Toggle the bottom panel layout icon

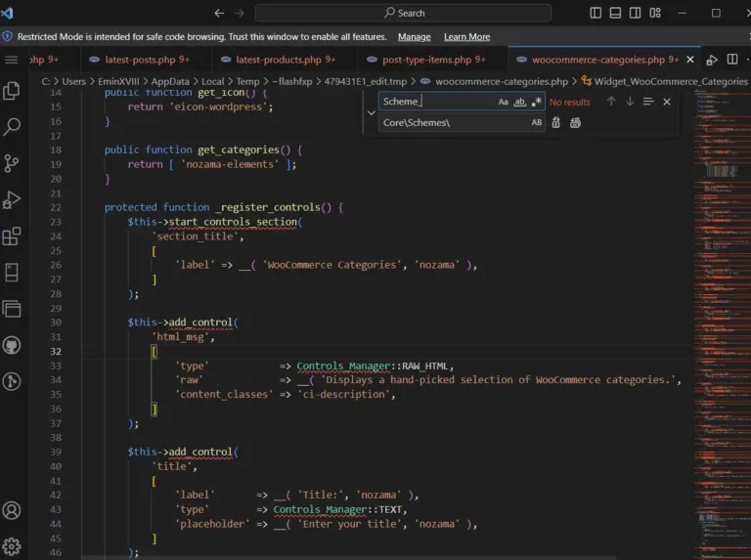coord(615,13)
